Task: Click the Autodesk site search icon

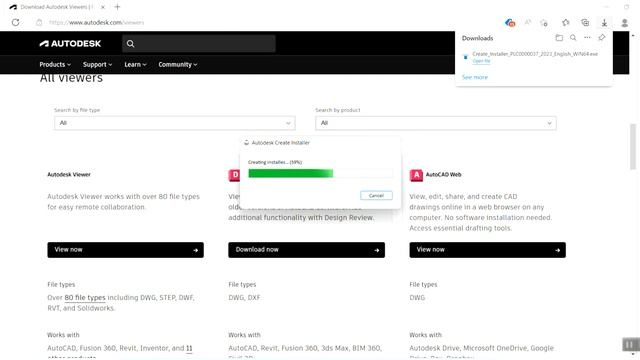Action: tap(130, 44)
